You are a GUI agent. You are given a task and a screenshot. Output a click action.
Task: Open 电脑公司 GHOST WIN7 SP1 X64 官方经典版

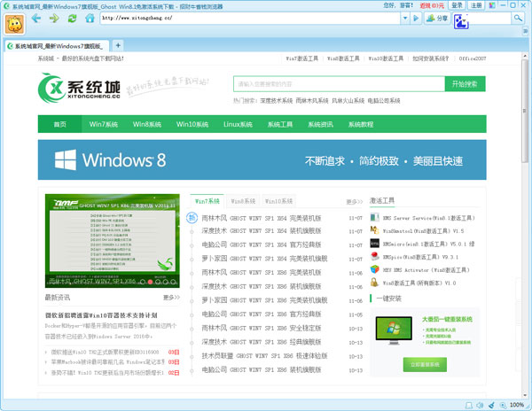(262, 244)
